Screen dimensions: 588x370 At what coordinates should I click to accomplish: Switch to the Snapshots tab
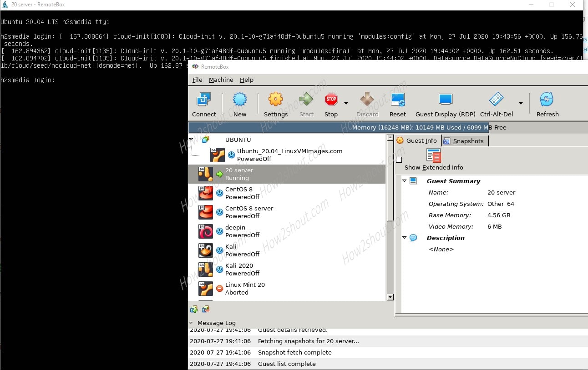click(x=464, y=141)
